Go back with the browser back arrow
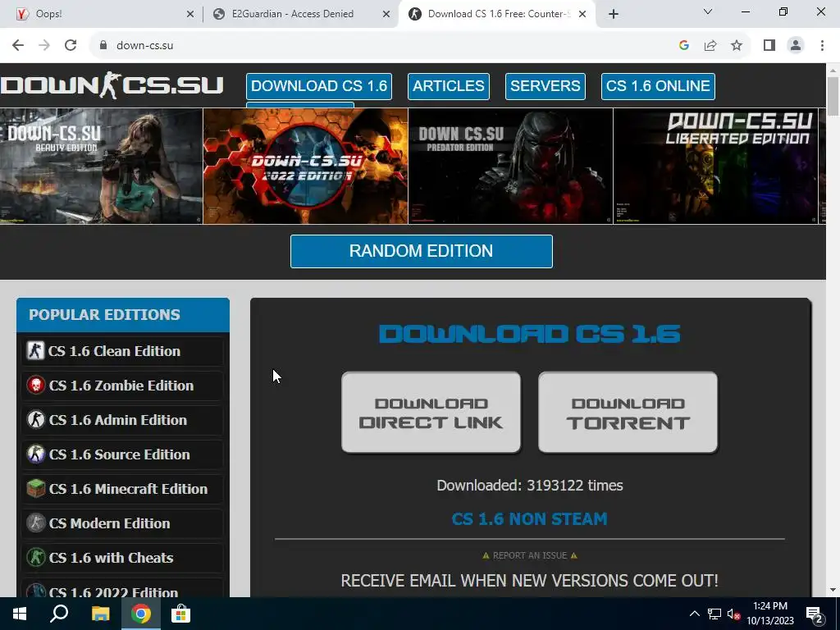Screen dimensions: 840x630 click(x=18, y=46)
